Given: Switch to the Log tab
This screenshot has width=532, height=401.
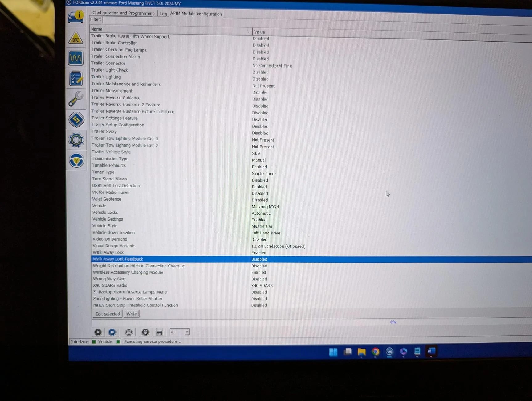Looking at the screenshot, I should pyautogui.click(x=163, y=14).
